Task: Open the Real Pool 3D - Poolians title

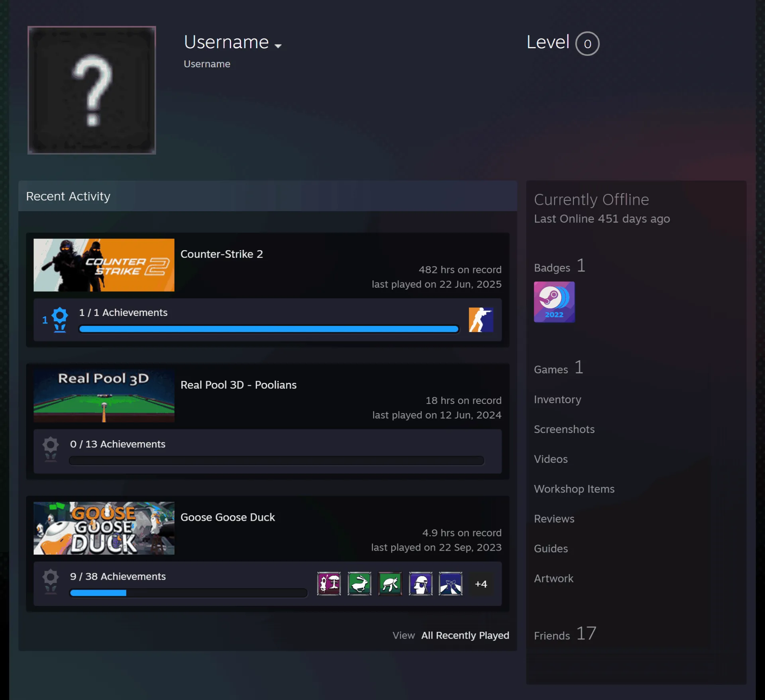Action: (x=238, y=385)
